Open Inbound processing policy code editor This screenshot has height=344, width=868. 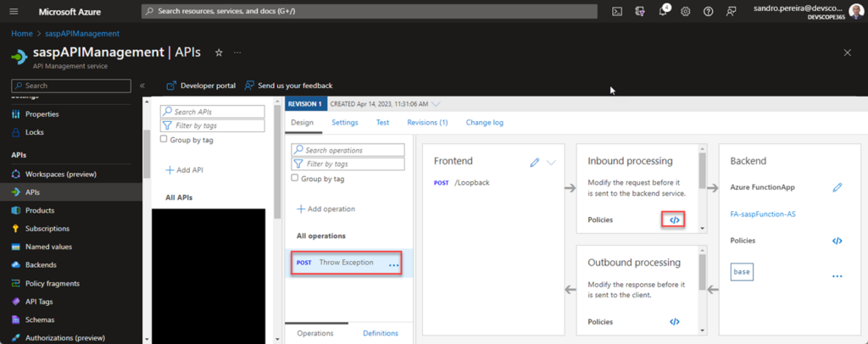coord(674,219)
